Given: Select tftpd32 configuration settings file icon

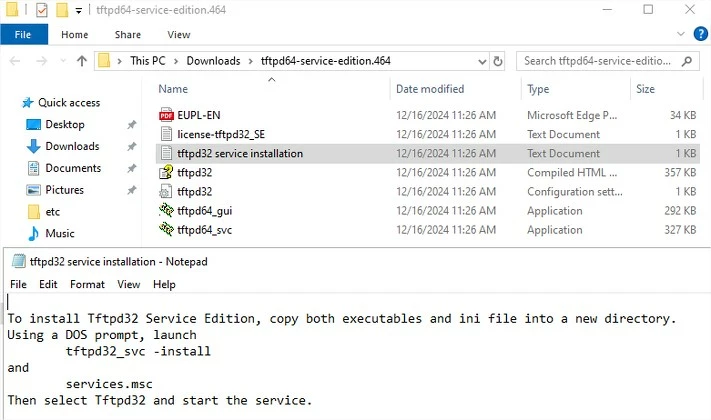Looking at the screenshot, I should pos(166,191).
